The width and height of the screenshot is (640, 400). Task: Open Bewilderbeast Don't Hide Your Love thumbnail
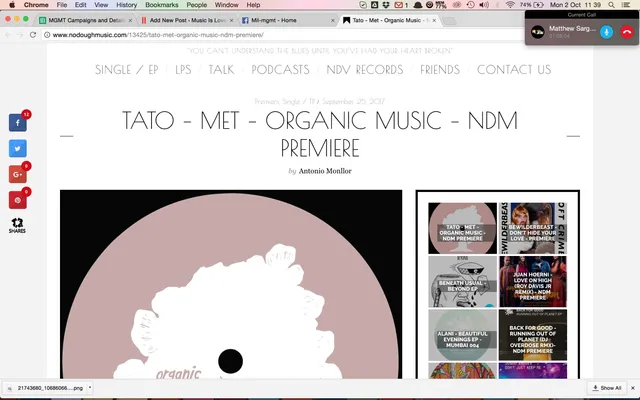(533, 228)
